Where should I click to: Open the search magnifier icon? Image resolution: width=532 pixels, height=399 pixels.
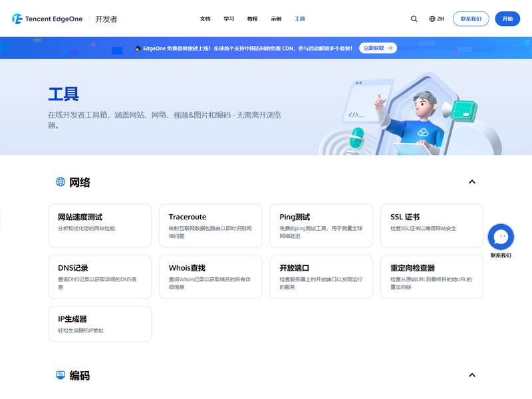pyautogui.click(x=414, y=19)
